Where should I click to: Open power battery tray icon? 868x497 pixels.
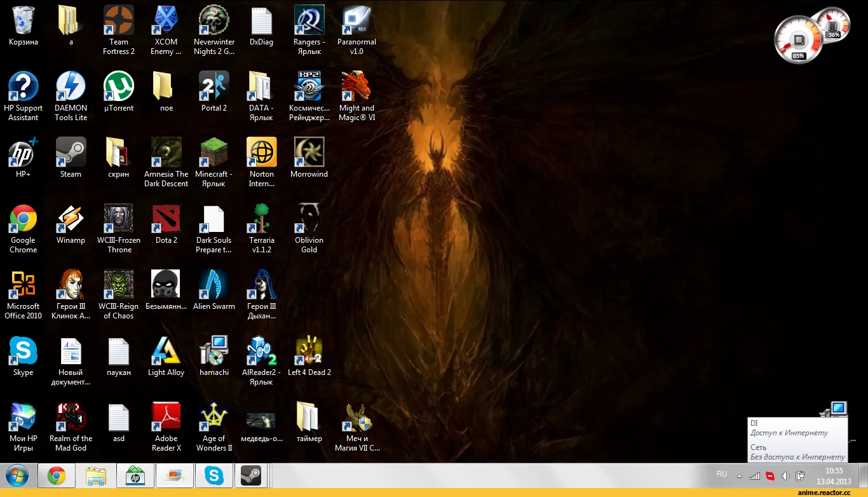tap(801, 475)
